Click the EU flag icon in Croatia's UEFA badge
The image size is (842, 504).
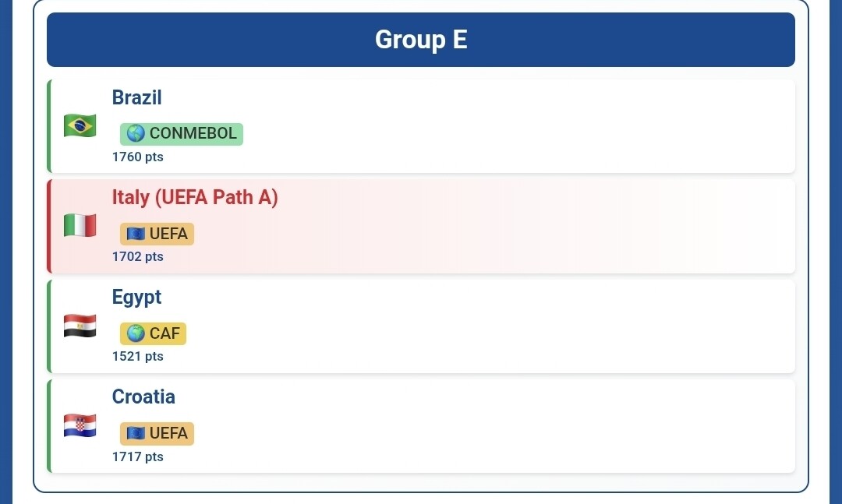pos(136,434)
